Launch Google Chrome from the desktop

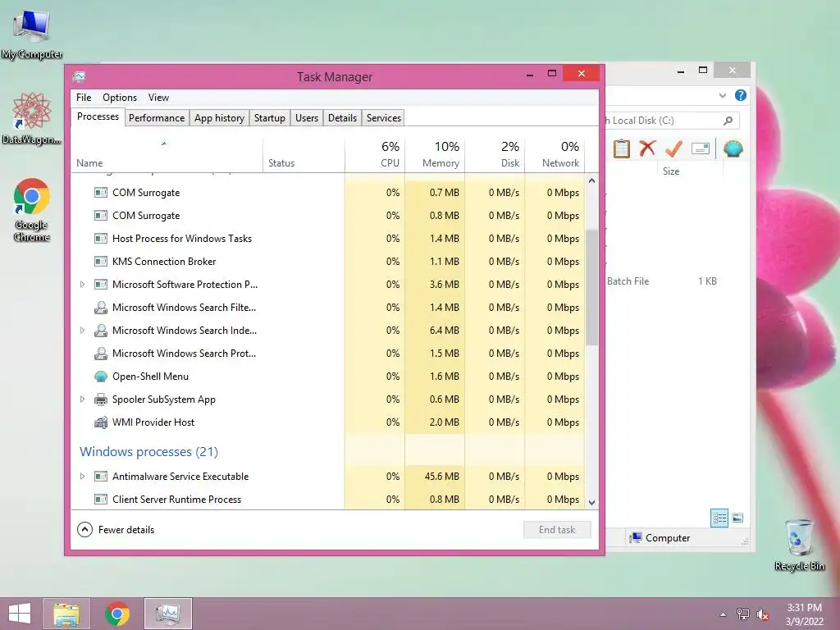click(32, 209)
